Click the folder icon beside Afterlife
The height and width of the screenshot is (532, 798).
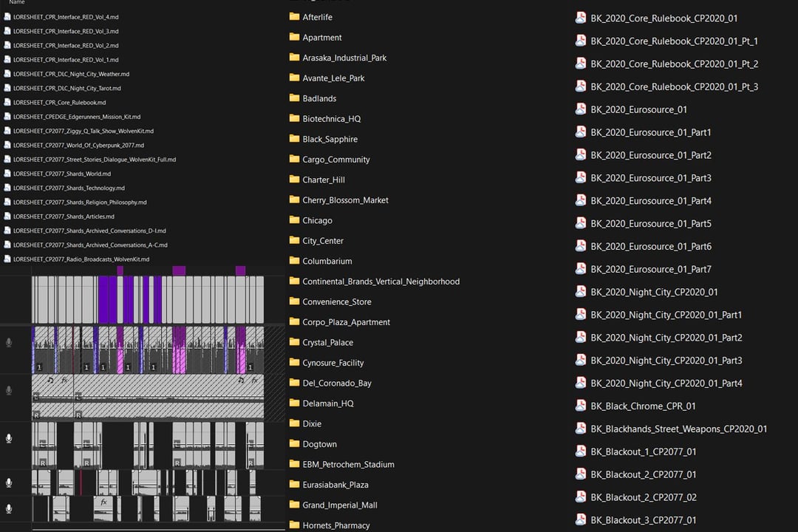pos(294,17)
